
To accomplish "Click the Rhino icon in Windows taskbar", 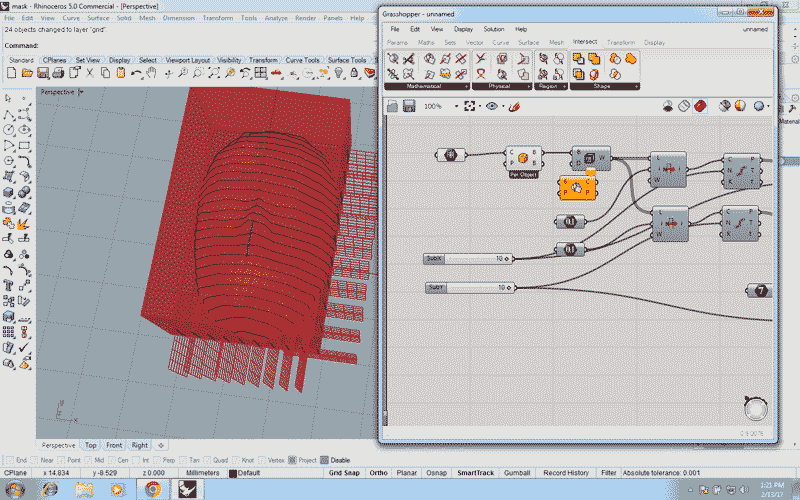I will click(x=187, y=490).
